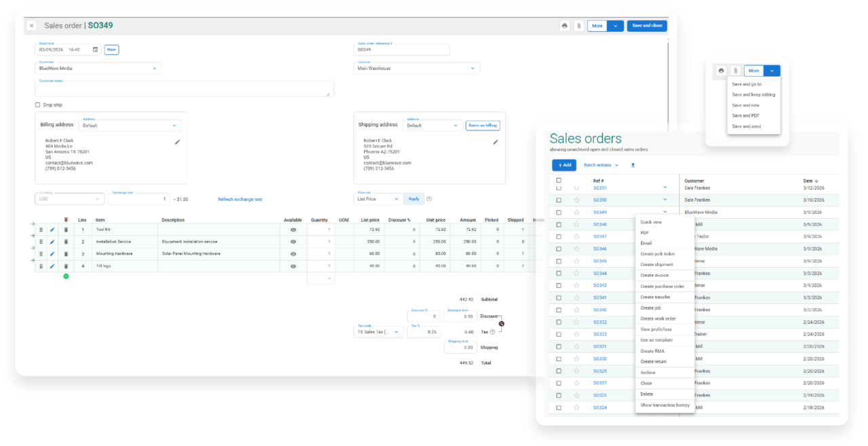Click the Sales order reference # field
This screenshot has height=446, width=868.
pos(401,49)
